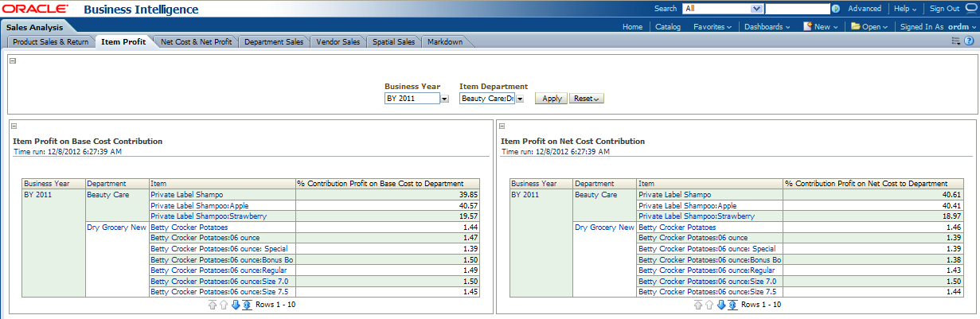Open the dashboard Help question-mark icon
Viewport: 980px width, 319px height.
[969, 41]
